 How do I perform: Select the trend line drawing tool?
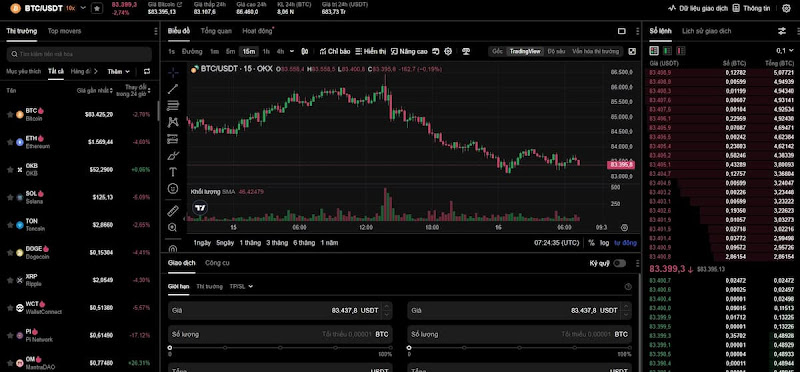173,89
